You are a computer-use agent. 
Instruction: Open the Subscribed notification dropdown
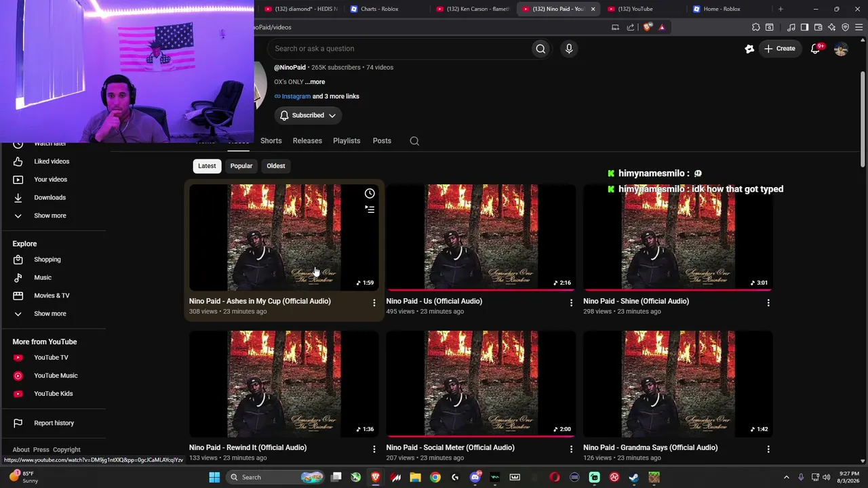(308, 115)
